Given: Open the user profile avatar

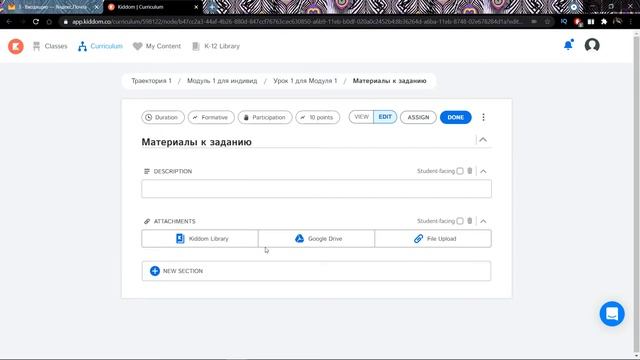Looking at the screenshot, I should [592, 45].
